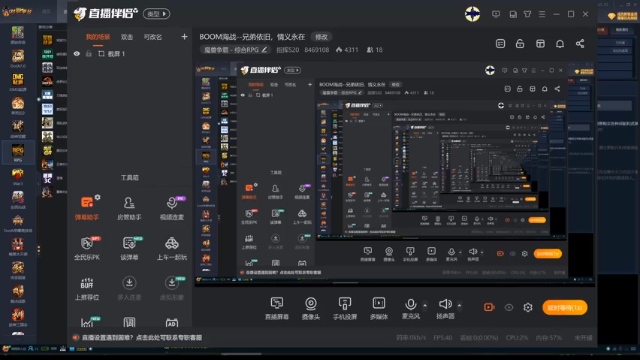
Task: Launch the 全民乐PK tool
Action: pyautogui.click(x=87, y=248)
